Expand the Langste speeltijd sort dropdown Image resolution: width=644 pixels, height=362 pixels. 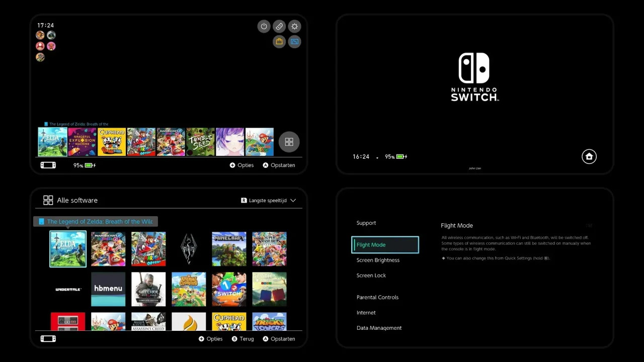click(268, 200)
